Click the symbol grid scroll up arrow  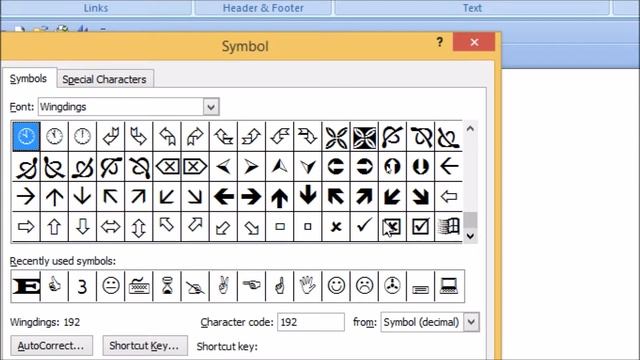pos(470,129)
